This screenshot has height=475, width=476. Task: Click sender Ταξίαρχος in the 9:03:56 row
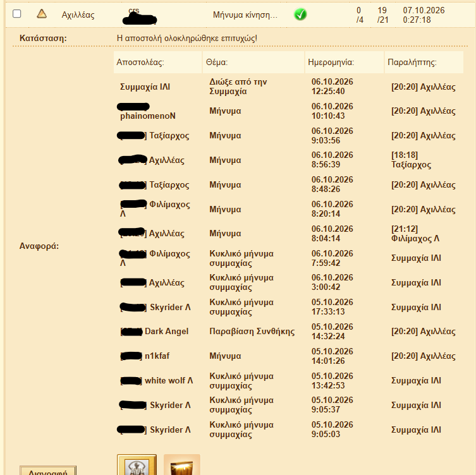pos(169,136)
